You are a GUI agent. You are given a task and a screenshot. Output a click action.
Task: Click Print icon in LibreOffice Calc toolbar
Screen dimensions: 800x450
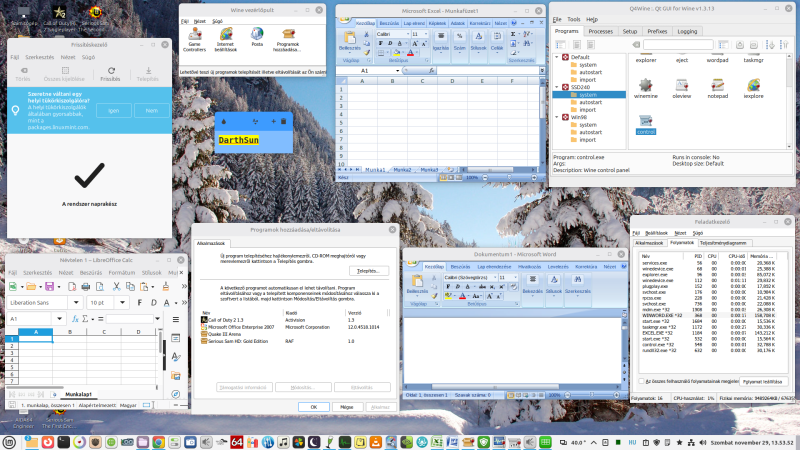click(x=86, y=287)
